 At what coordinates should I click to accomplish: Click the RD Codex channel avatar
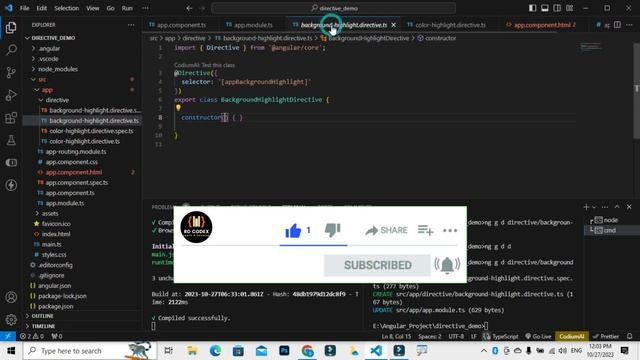(196, 227)
